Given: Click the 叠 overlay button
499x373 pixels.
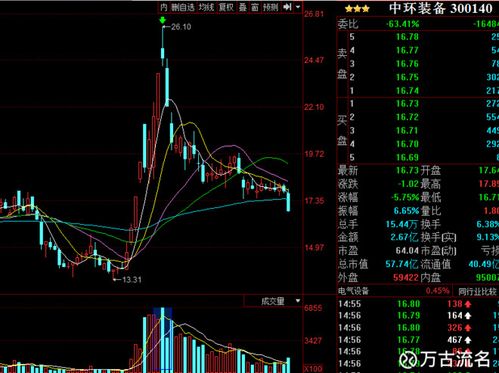Looking at the screenshot, I should pyautogui.click(x=243, y=7).
